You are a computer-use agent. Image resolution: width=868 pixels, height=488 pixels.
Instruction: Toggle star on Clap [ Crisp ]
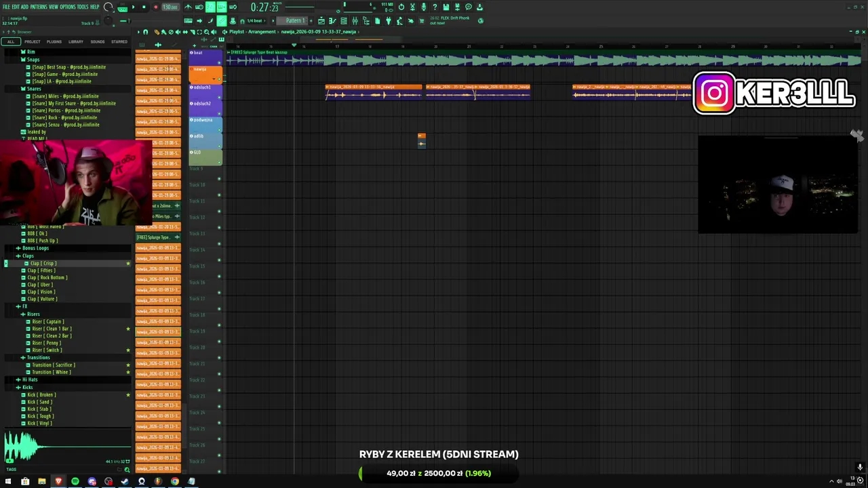(x=127, y=263)
